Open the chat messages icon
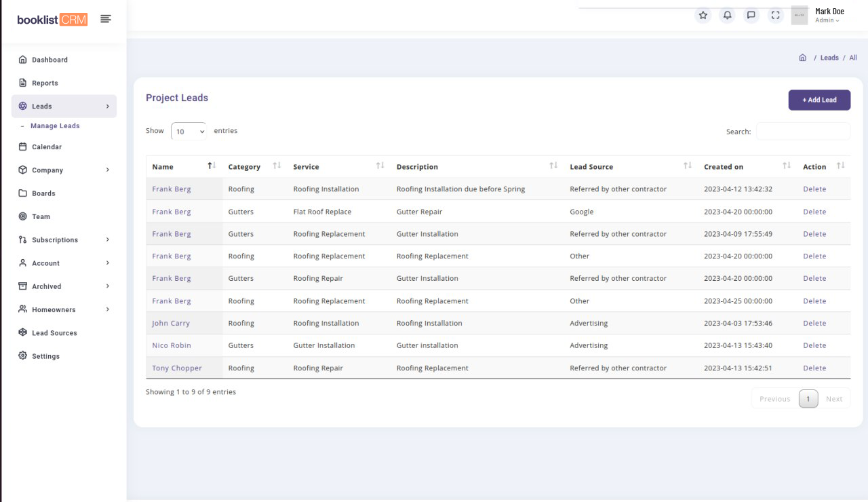The height and width of the screenshot is (502, 868). 751,15
